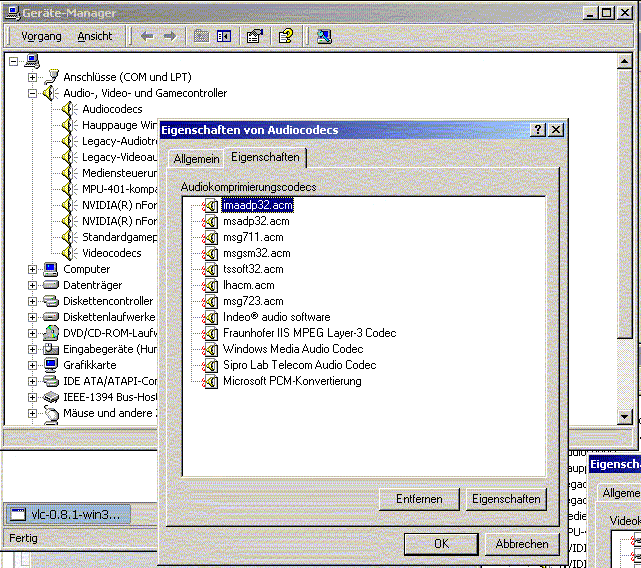Screen dimensions: 641x568
Task: Click the root computer icon in tree
Action: pyautogui.click(x=32, y=61)
